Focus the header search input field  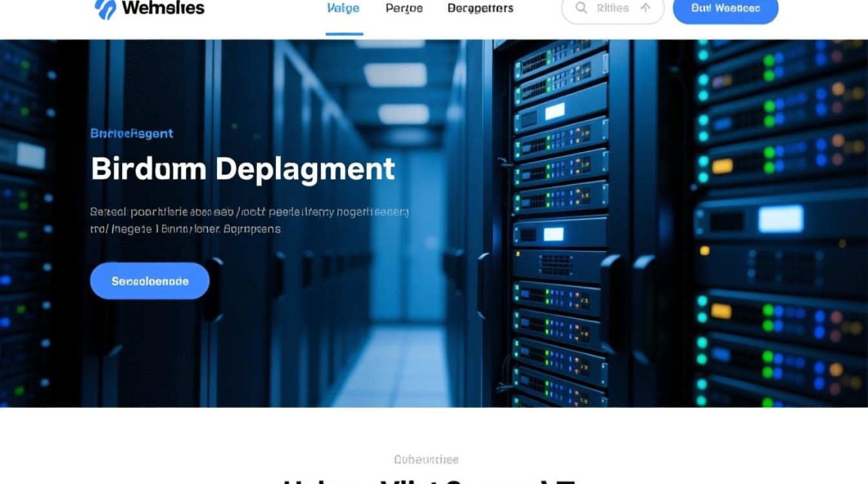coord(612,8)
